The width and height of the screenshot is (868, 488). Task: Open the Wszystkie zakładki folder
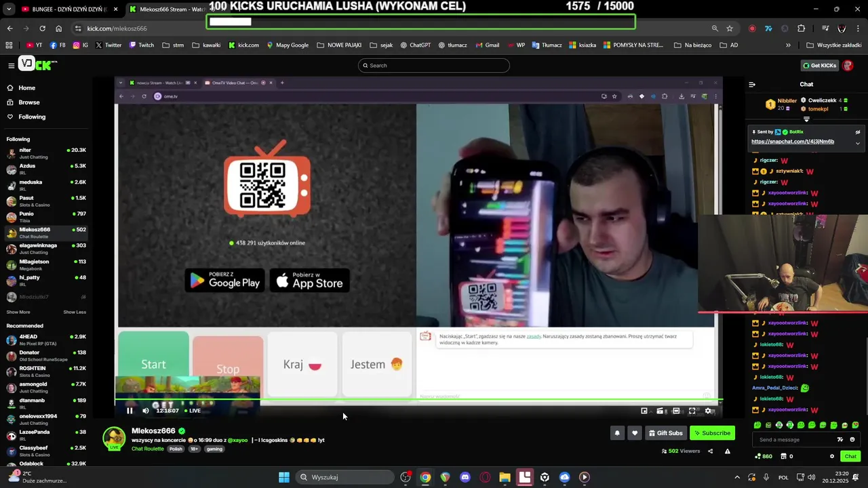point(834,45)
